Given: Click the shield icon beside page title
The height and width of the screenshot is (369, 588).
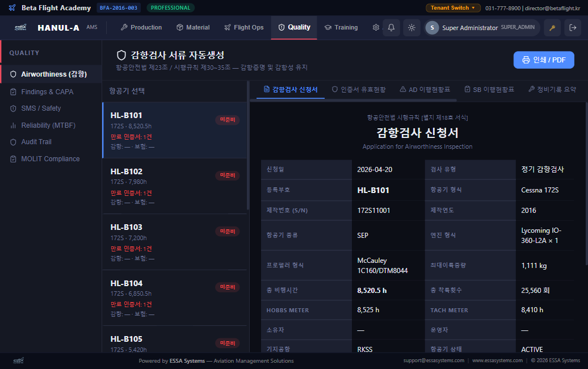Looking at the screenshot, I should (x=121, y=55).
